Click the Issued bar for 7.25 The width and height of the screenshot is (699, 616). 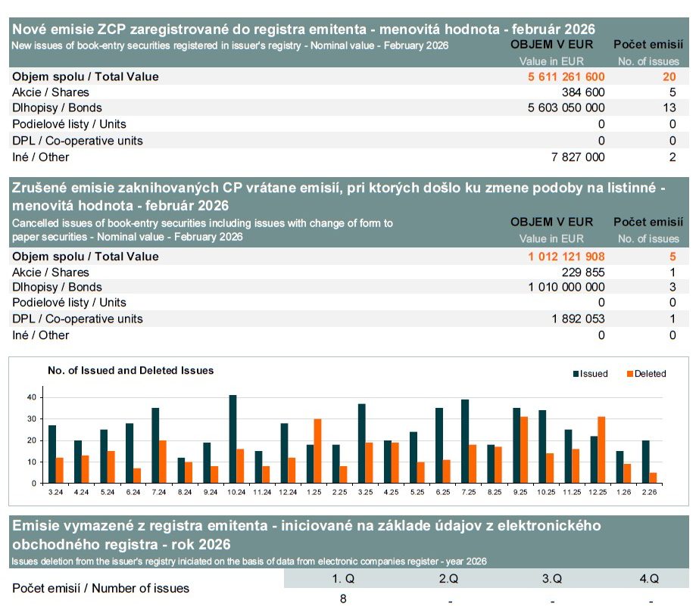coord(465,441)
